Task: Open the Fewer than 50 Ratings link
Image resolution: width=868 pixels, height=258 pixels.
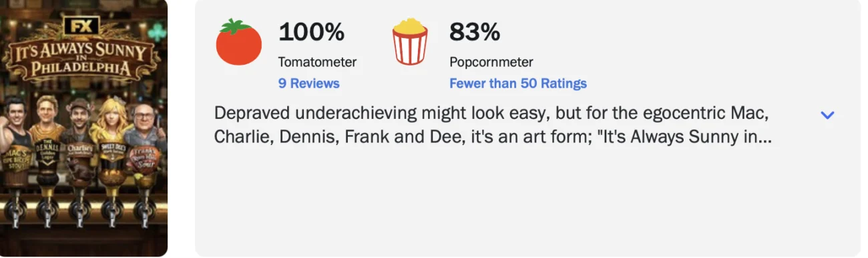Action: [518, 84]
